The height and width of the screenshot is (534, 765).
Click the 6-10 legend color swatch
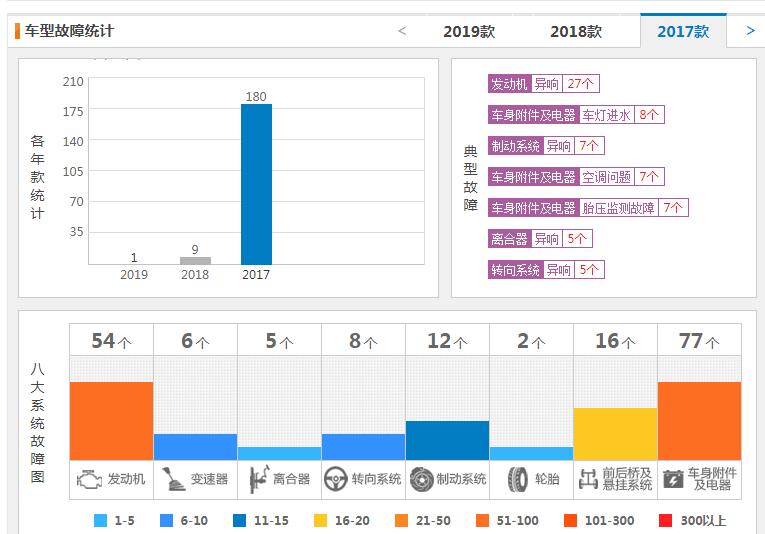(x=166, y=521)
